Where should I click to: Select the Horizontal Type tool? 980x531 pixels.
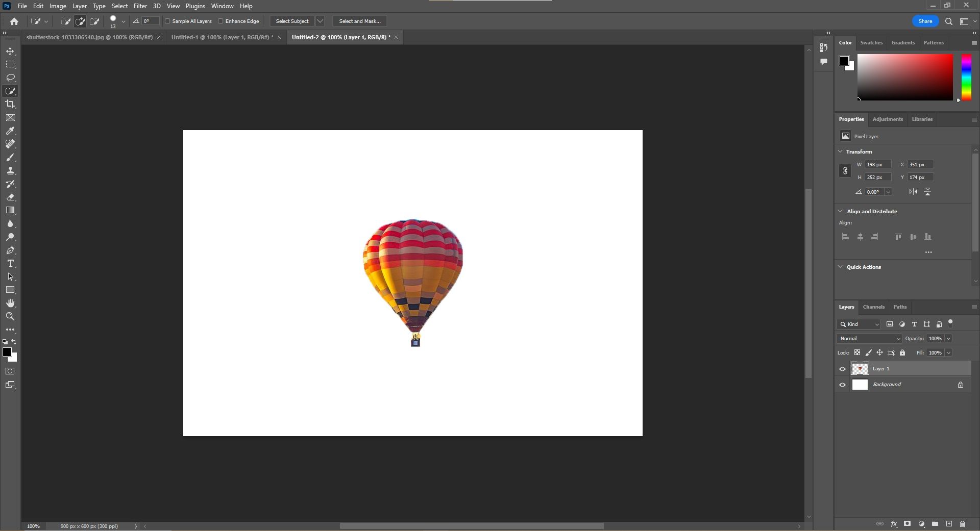10,264
